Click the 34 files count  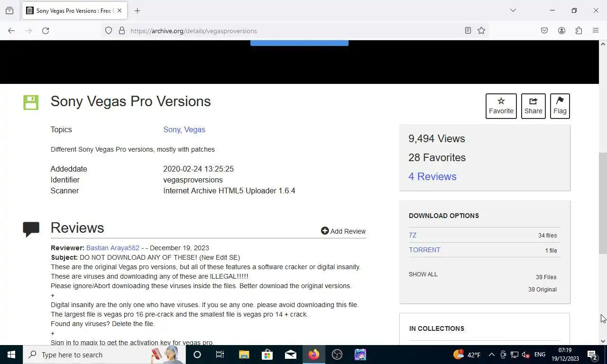[547, 236]
